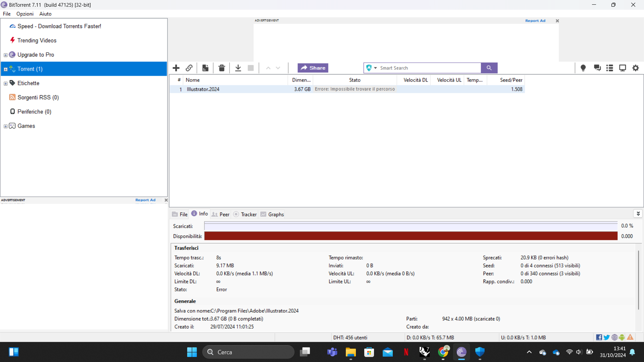644x362 pixels.
Task: Open Trending Videos in sidebar
Action: click(37, 40)
